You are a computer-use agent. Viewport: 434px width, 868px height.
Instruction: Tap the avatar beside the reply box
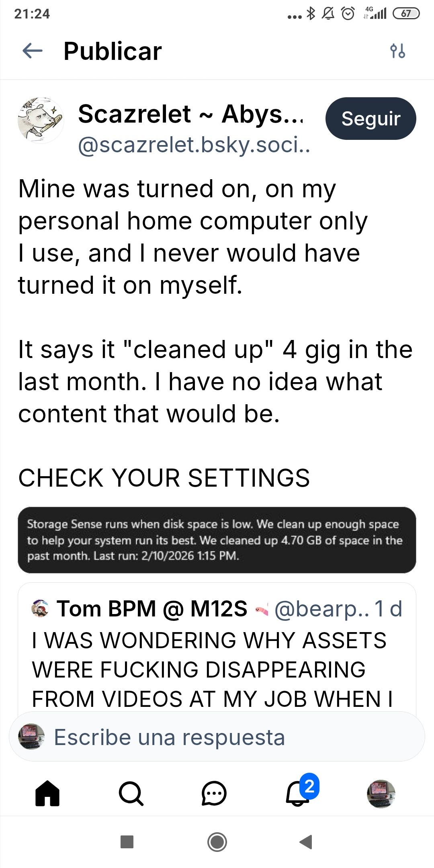(x=31, y=737)
